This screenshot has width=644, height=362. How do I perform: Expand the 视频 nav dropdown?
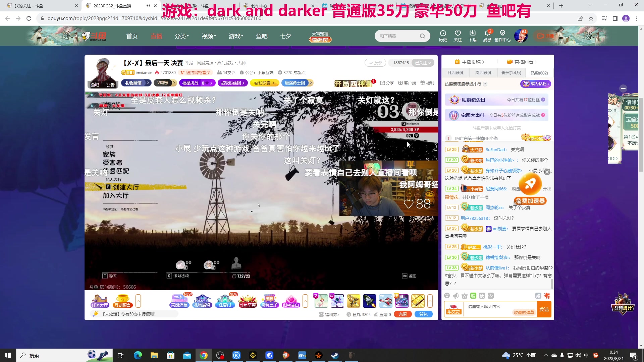[x=209, y=36]
